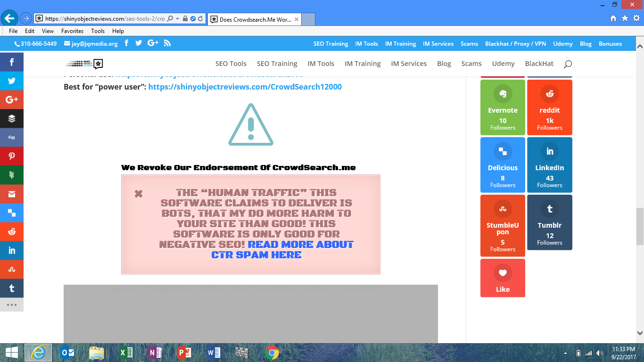Click the refresh icon in address bar

pos(200,19)
